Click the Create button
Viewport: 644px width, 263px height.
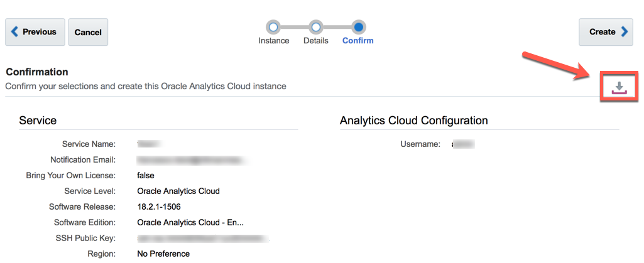pyautogui.click(x=606, y=32)
